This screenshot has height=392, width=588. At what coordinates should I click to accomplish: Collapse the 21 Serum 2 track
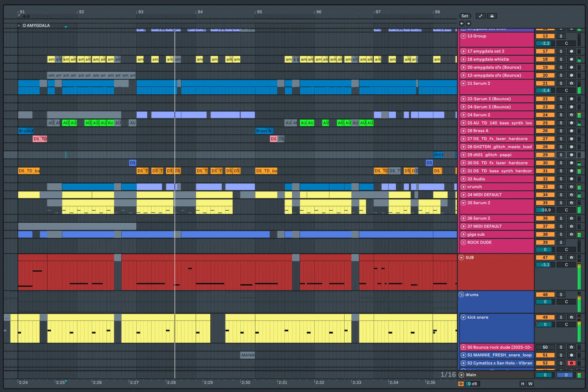[463, 84]
